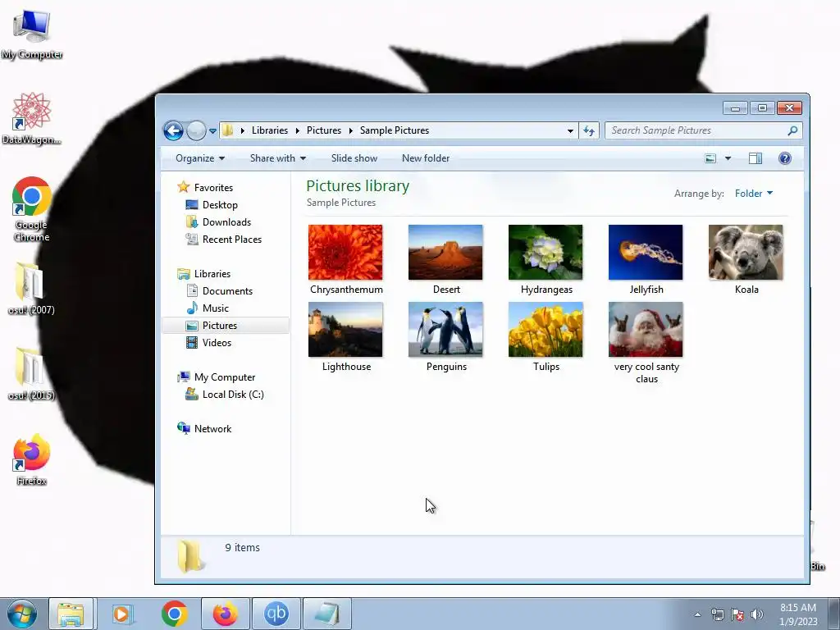Select Google Chrome desktop shortcut
This screenshot has width=840, height=630.
pos(32,209)
